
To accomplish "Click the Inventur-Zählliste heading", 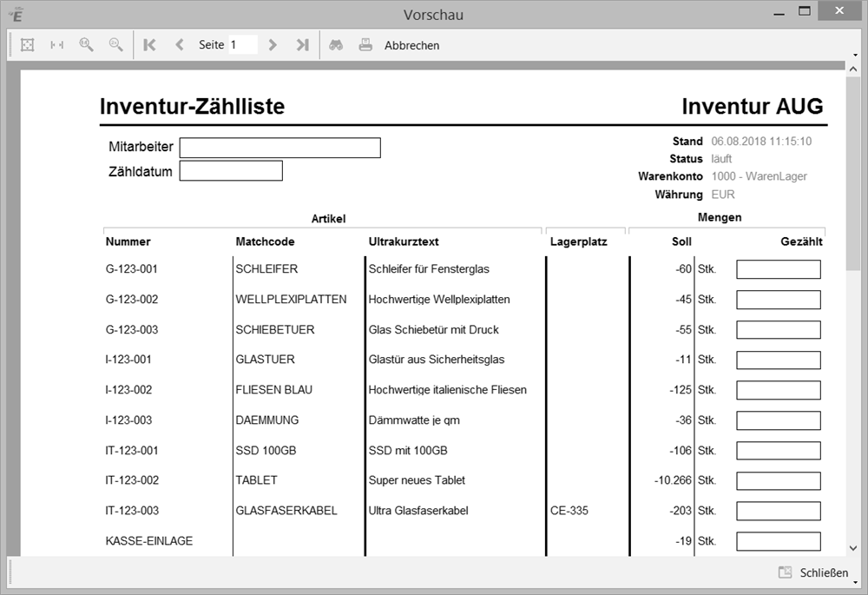I will pos(192,106).
